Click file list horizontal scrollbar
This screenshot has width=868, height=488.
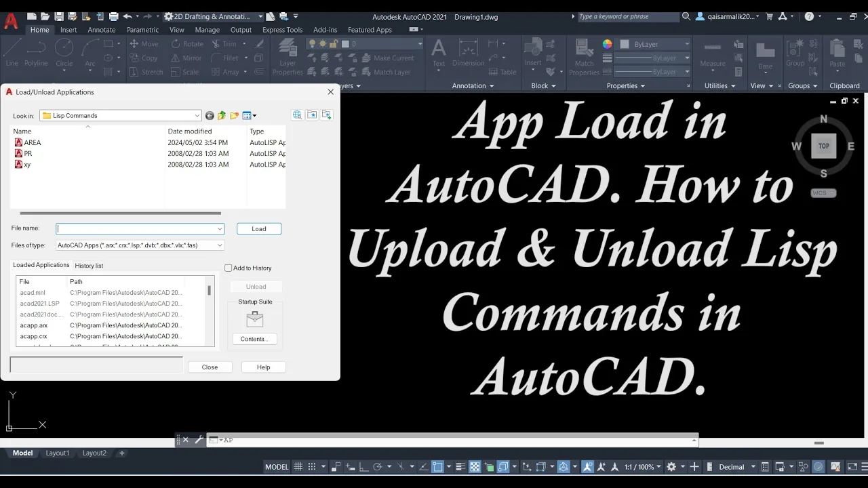121,213
